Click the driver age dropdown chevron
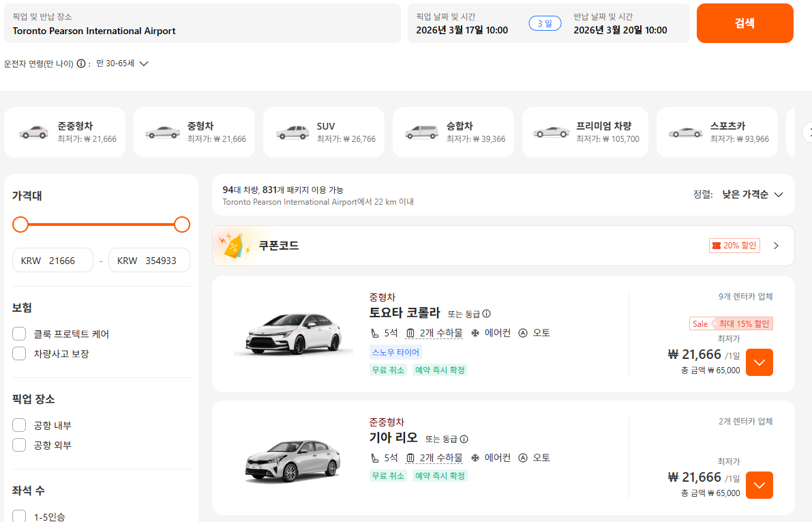Screen dimensions: 812x522 click(x=144, y=63)
